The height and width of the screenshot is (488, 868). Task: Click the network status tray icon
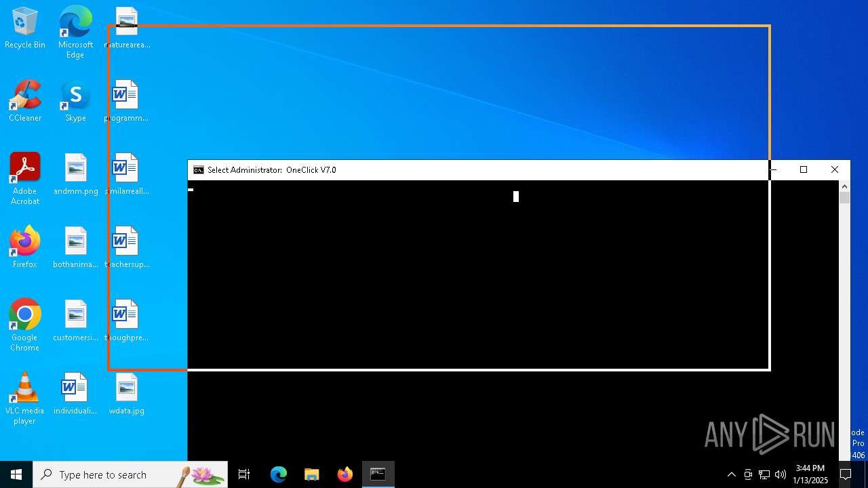tap(764, 474)
